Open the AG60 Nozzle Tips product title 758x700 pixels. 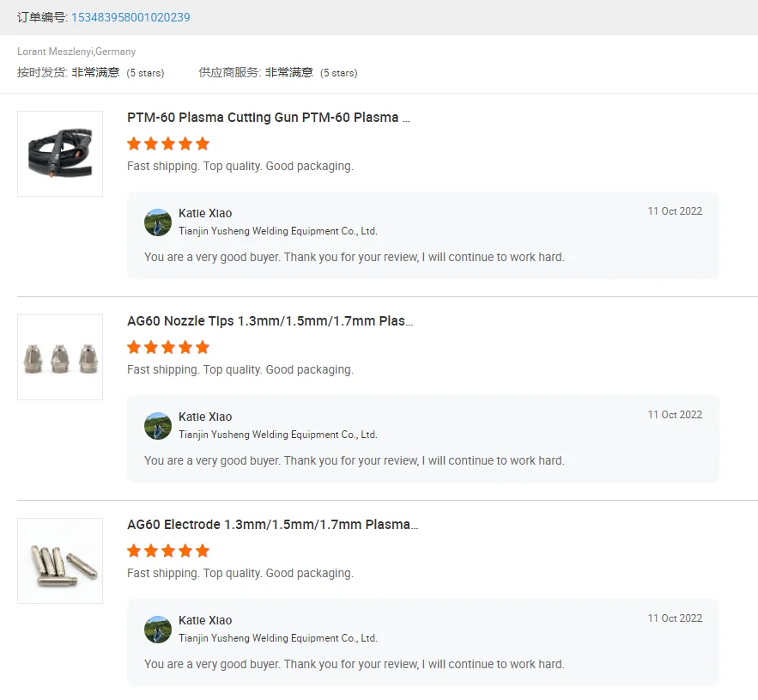[270, 321]
